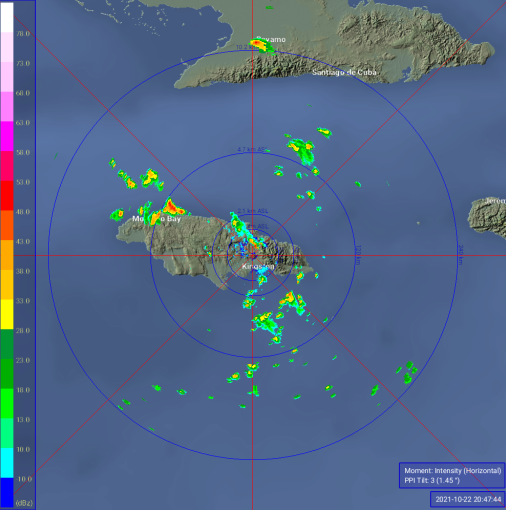Choose the magenta swatch between 58.0 and 63.0
Image resolution: width=506 pixels, height=510 pixels.
pyautogui.click(x=7, y=136)
